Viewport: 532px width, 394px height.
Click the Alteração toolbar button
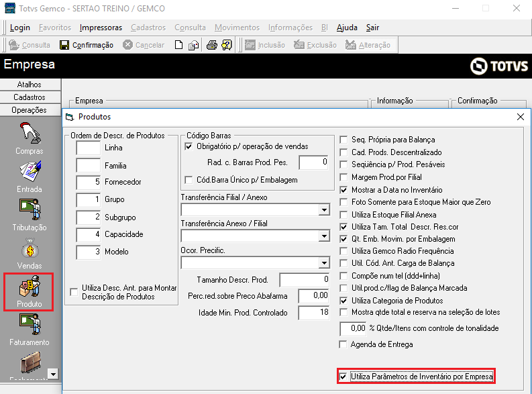point(368,45)
